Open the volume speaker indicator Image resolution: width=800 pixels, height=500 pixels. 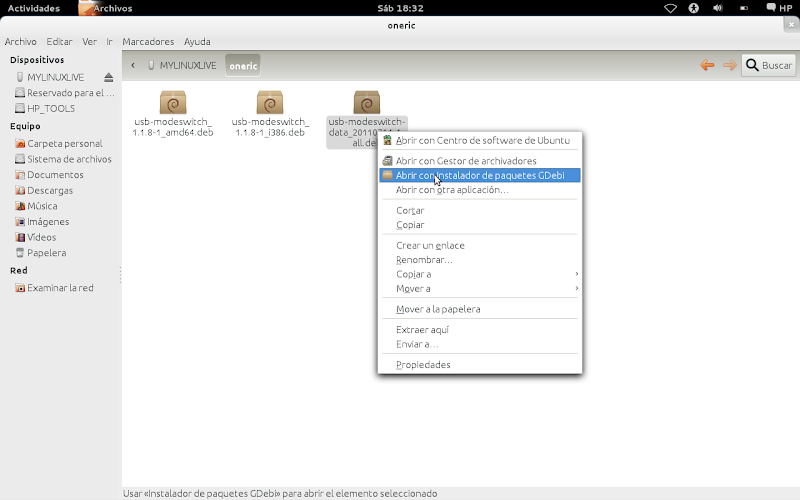pyautogui.click(x=718, y=8)
